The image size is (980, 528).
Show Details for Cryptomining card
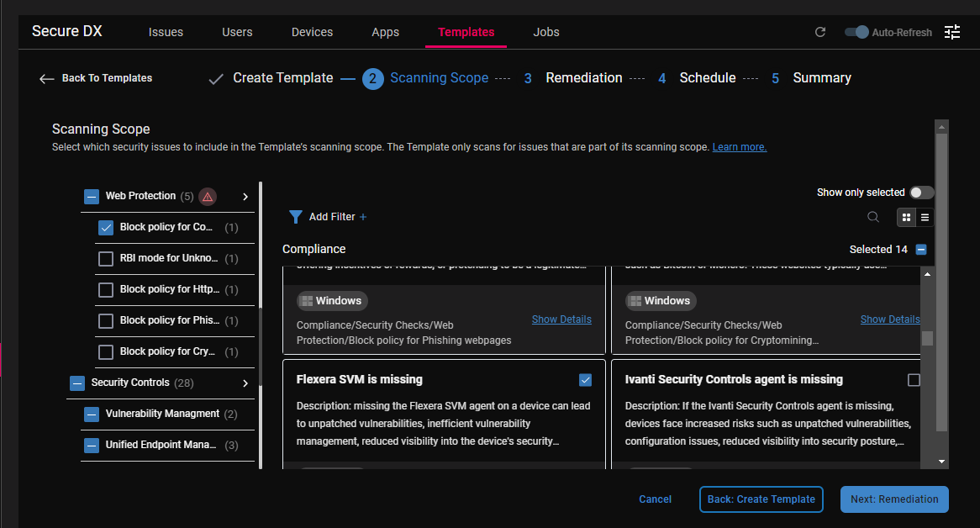click(x=890, y=319)
